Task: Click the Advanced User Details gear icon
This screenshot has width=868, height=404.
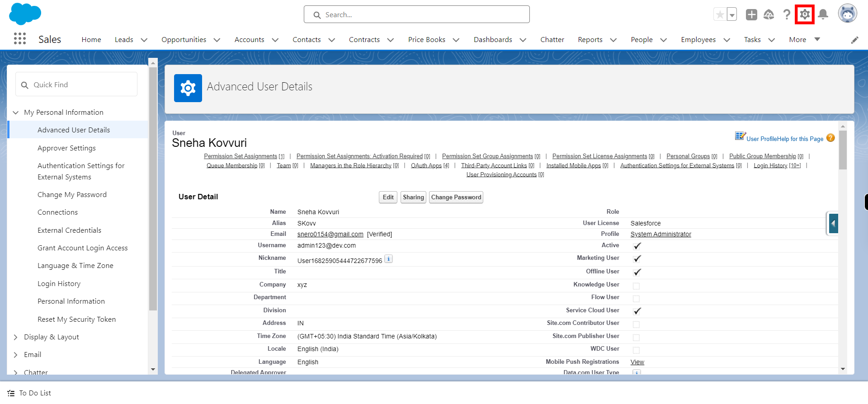Action: click(x=188, y=88)
